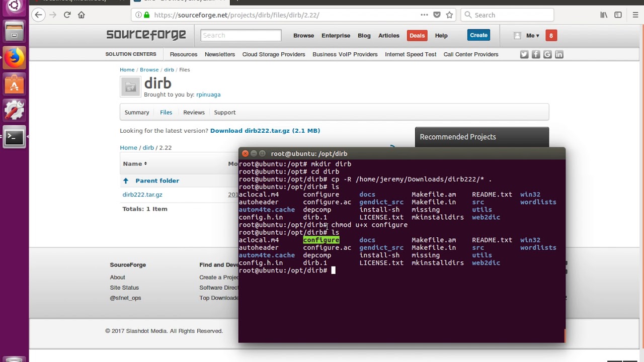Open the Firefox library icon
The image size is (644, 362).
tap(604, 15)
